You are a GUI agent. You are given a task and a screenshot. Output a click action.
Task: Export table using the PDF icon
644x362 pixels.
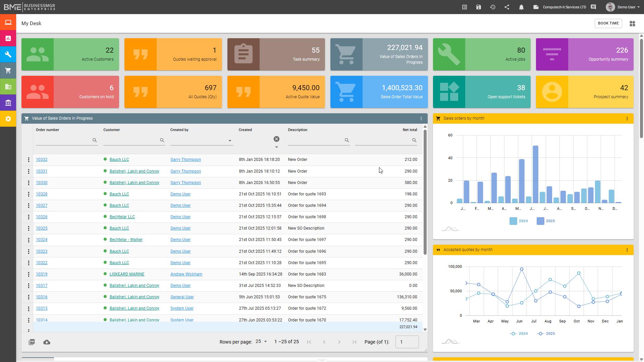(32, 342)
